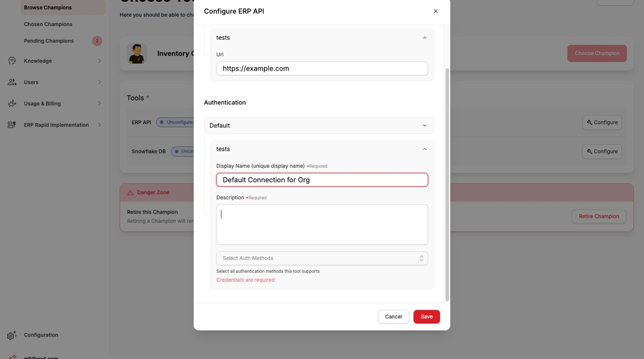Configure the Snowflake DB tool

click(x=601, y=152)
